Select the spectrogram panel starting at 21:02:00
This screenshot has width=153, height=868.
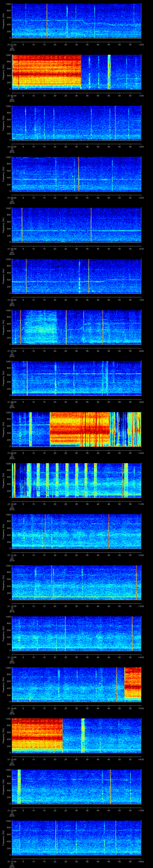coord(77,72)
